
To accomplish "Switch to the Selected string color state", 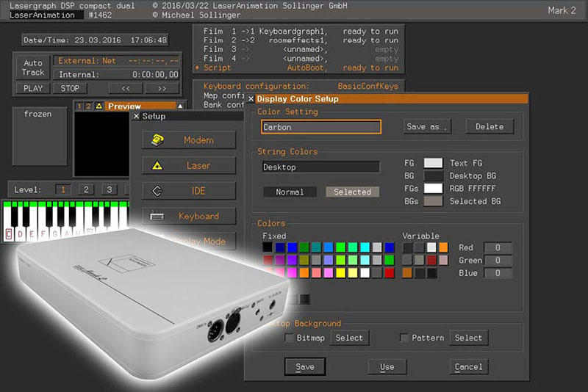I will (352, 192).
